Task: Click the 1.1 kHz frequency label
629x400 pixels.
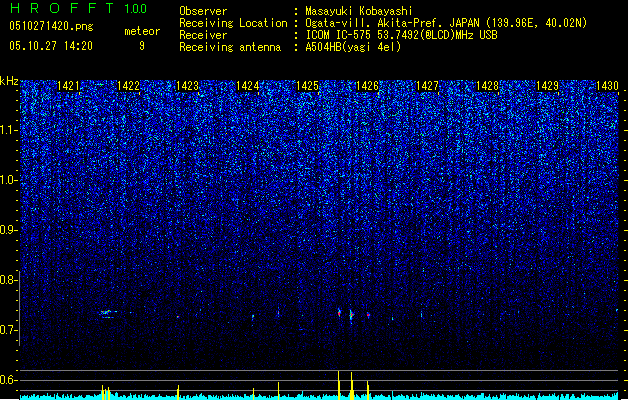Action: tap(8, 130)
